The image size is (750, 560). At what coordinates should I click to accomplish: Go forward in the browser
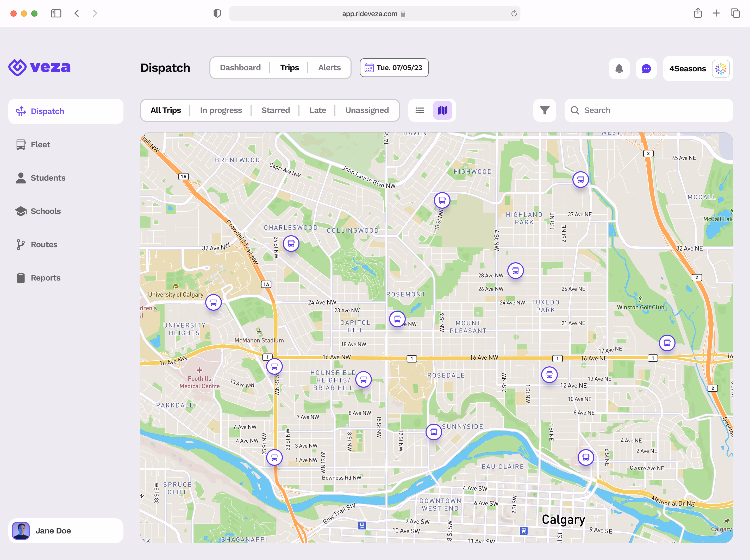(95, 14)
